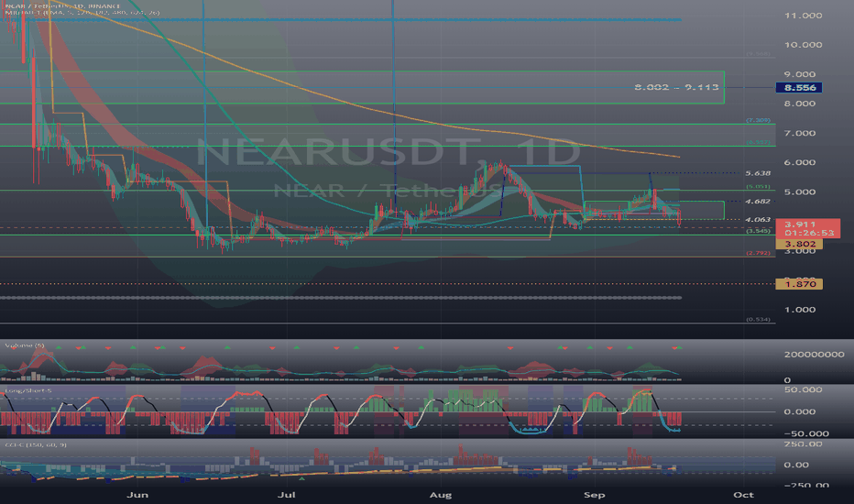Click the 4.063 level label
854x504 pixels.
[758, 220]
